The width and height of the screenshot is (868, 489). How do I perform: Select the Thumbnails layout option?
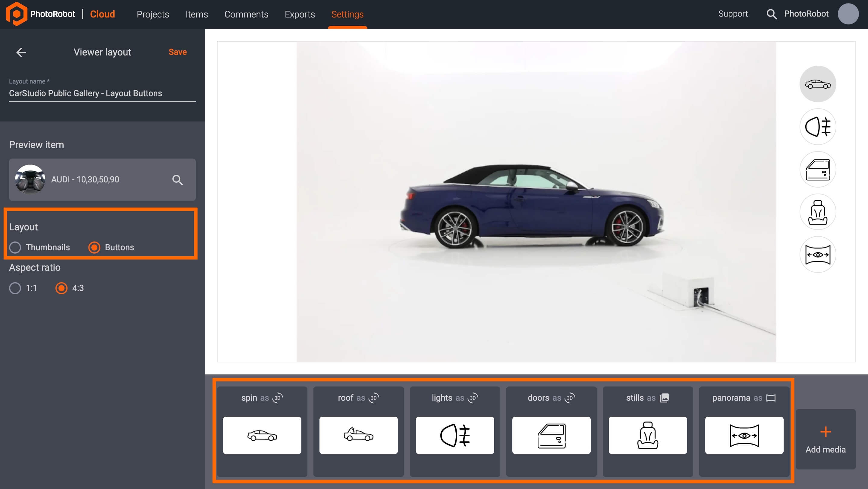[x=15, y=247]
